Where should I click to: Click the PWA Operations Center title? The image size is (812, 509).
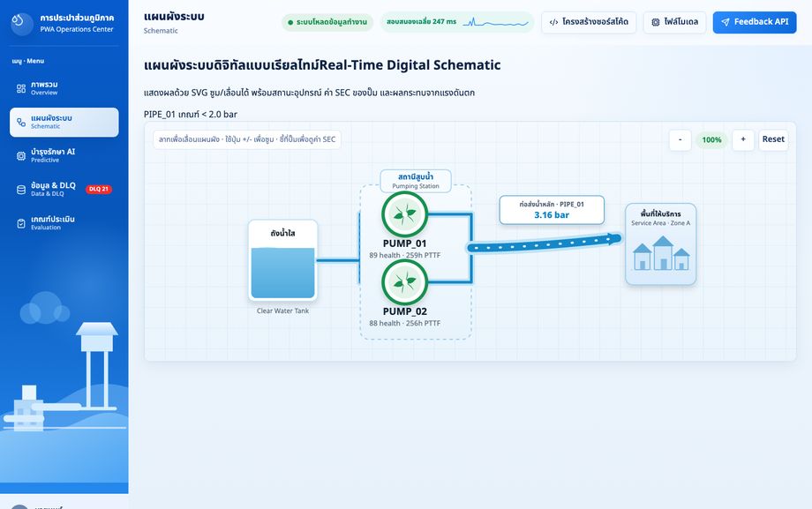[77, 29]
